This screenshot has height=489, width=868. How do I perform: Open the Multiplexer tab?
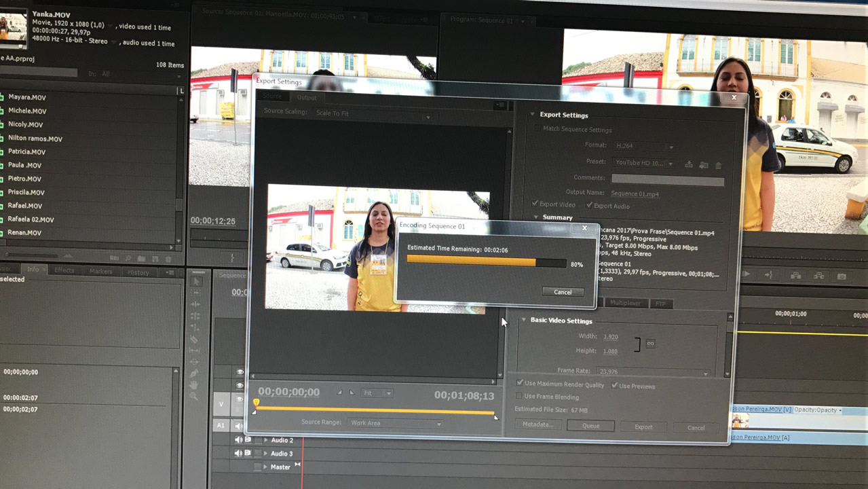coord(625,303)
